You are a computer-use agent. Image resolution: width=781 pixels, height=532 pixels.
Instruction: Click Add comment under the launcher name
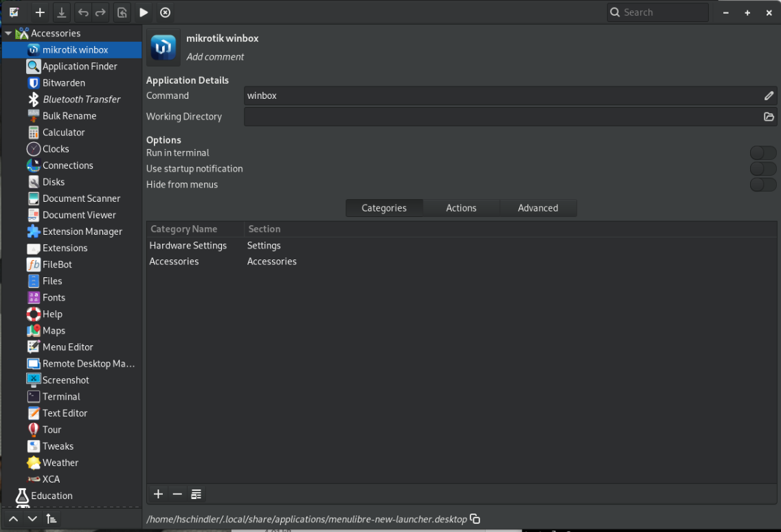pos(215,57)
